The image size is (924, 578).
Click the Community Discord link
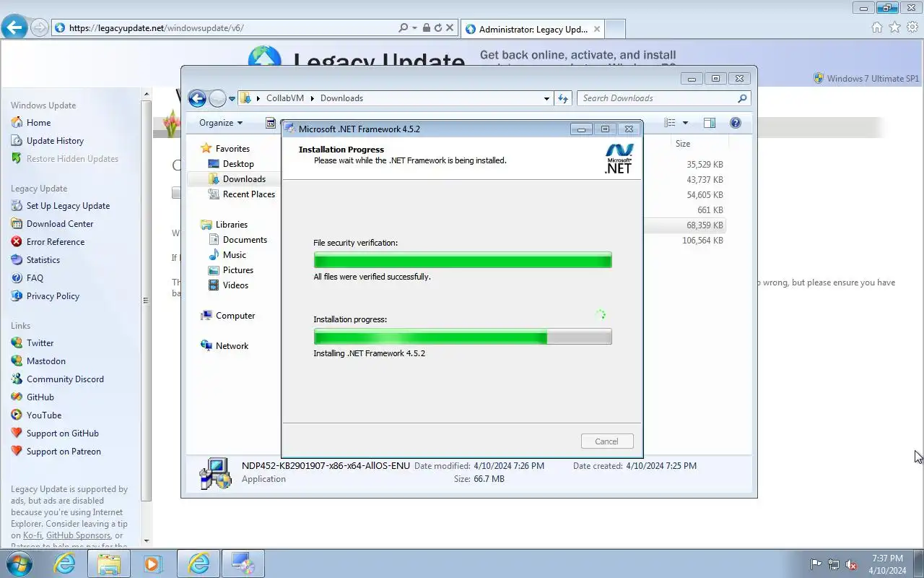coord(65,379)
